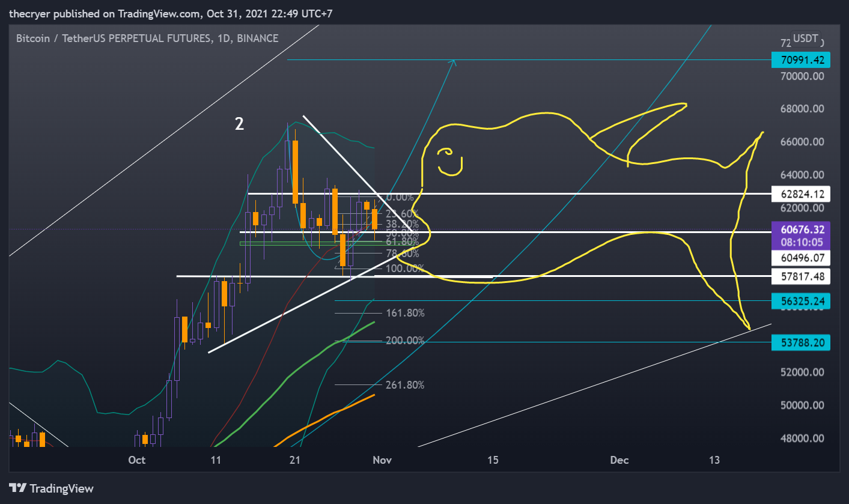Click the 70000.00 price axis tick
Viewport: 849px width, 504px height.
pos(802,76)
